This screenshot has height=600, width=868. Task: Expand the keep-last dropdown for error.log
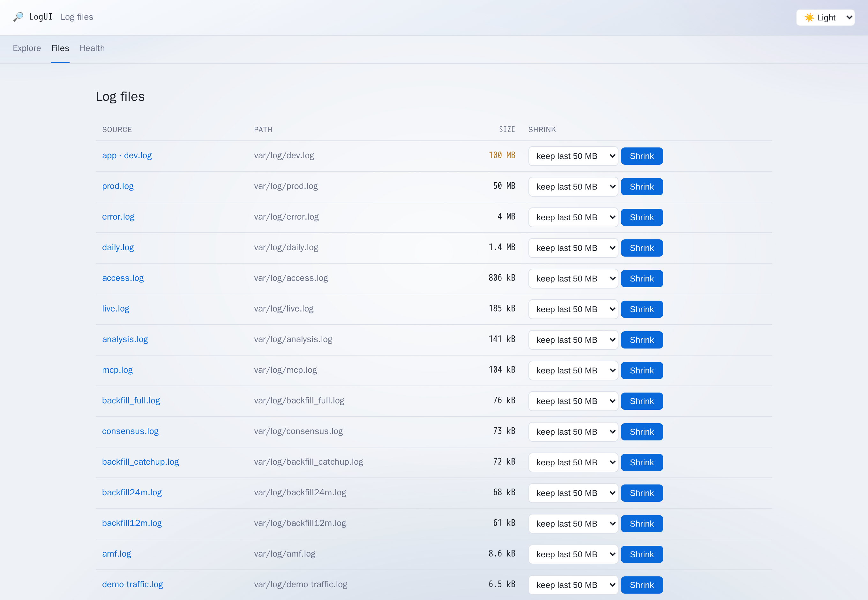click(x=573, y=217)
